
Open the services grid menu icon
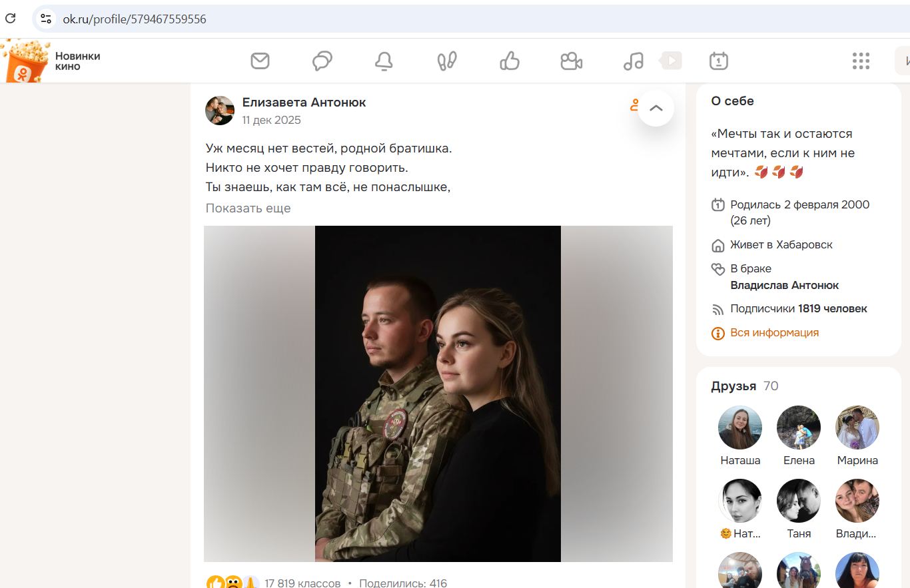[861, 61]
